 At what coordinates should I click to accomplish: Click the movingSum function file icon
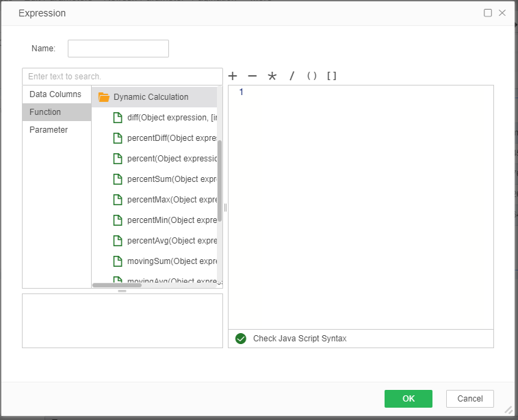click(118, 261)
